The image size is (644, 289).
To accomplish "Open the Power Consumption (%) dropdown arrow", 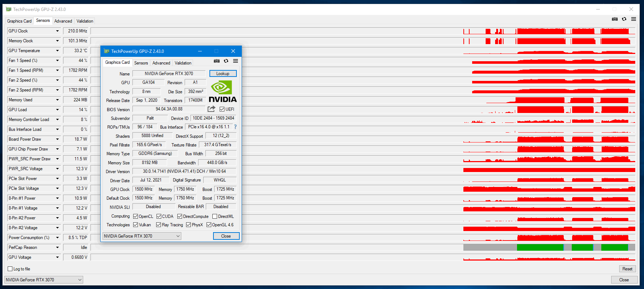I will tap(57, 238).
